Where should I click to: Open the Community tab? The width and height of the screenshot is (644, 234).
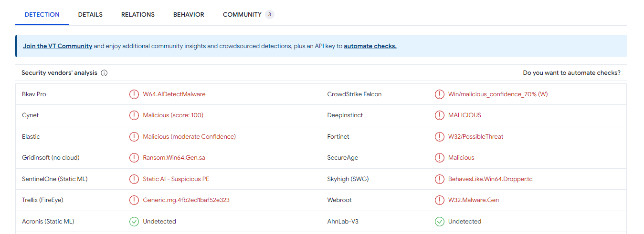242,15
